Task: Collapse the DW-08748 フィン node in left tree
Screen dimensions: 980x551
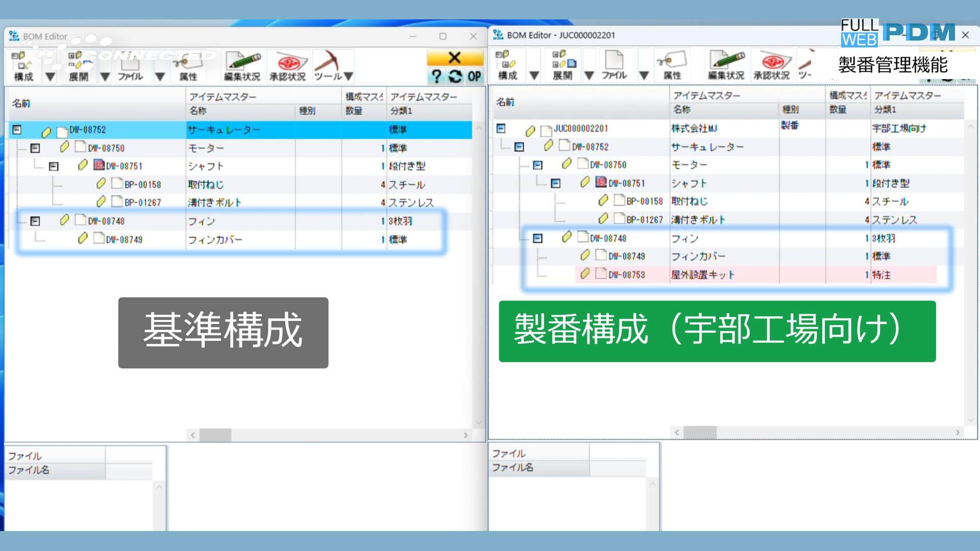Action: click(35, 221)
